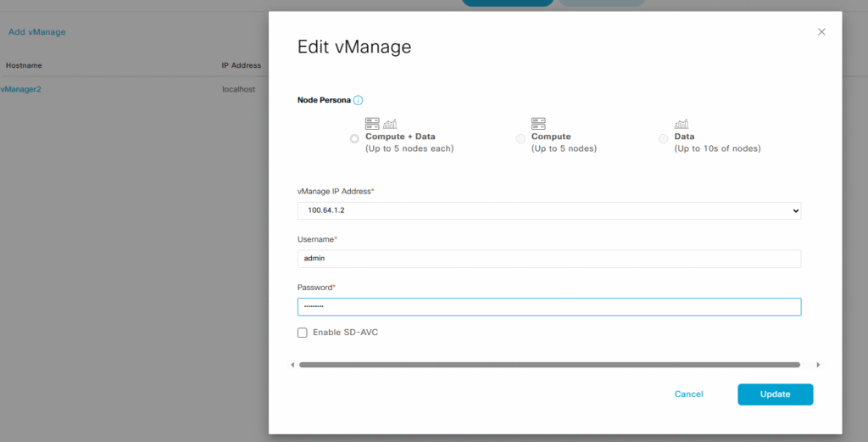
Task: Select the Data radio button
Action: [664, 139]
